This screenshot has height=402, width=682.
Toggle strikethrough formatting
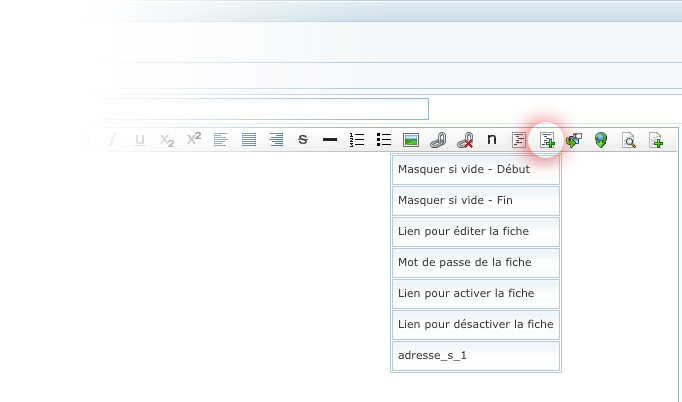click(x=303, y=140)
